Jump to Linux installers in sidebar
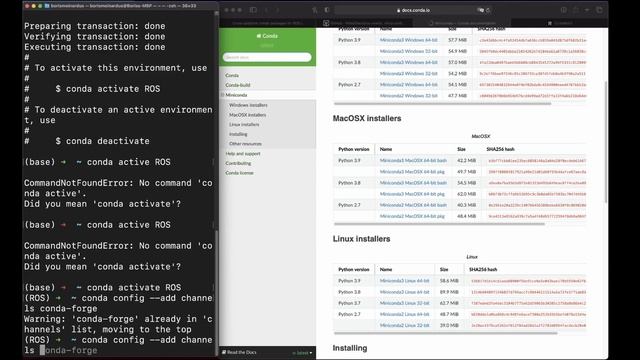 coord(244,124)
